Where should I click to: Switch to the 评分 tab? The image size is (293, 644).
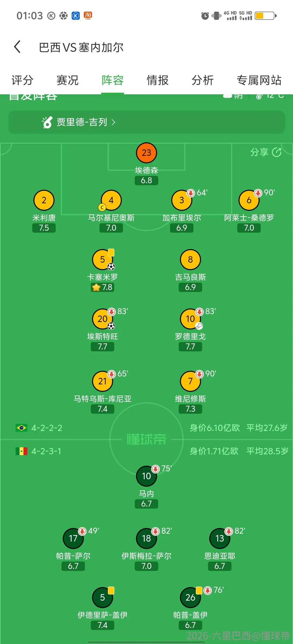click(23, 80)
